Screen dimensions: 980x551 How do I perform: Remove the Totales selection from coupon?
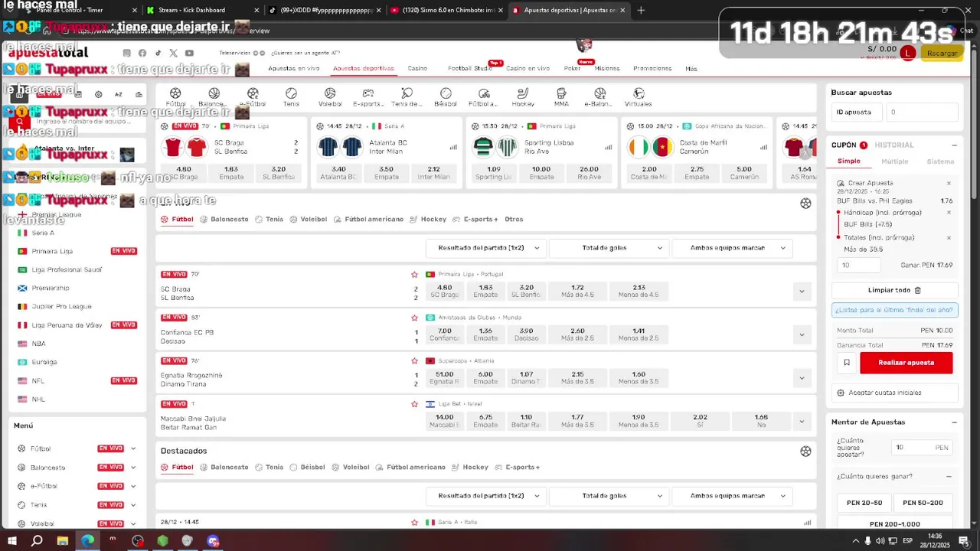tap(949, 237)
